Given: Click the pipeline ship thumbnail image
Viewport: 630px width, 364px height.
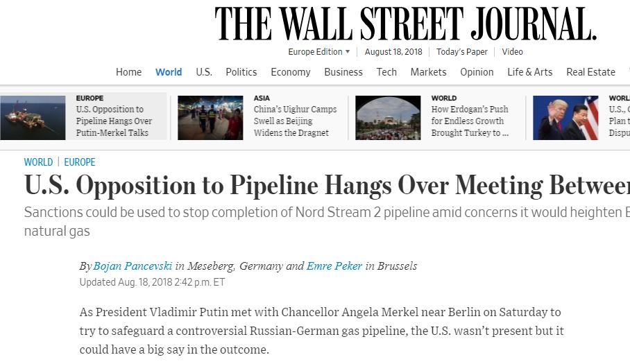Looking at the screenshot, I should pos(33,118).
